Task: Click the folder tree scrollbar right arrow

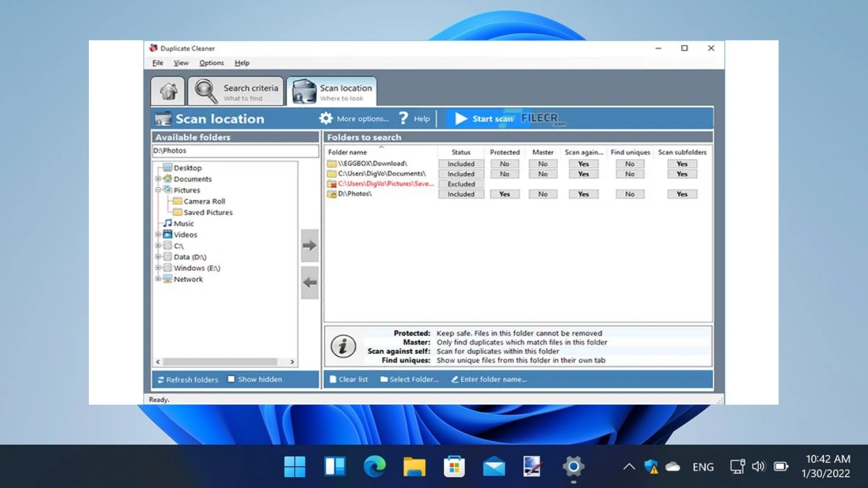Action: point(292,362)
